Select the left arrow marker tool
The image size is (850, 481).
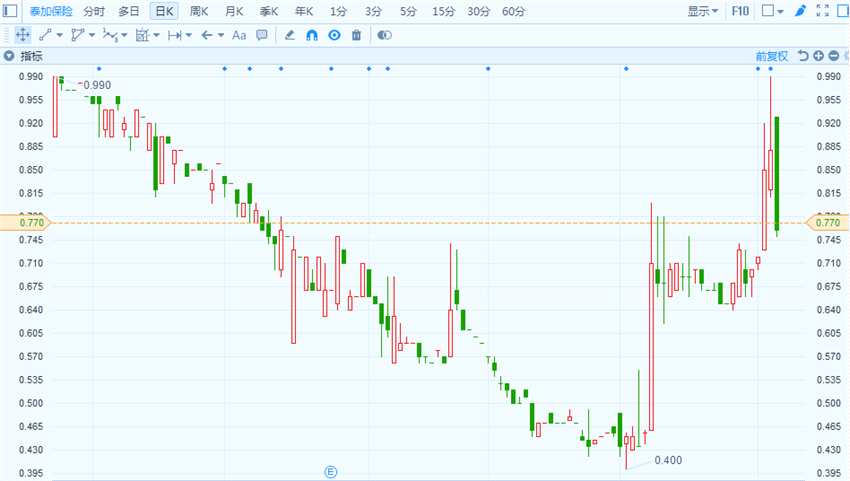207,35
